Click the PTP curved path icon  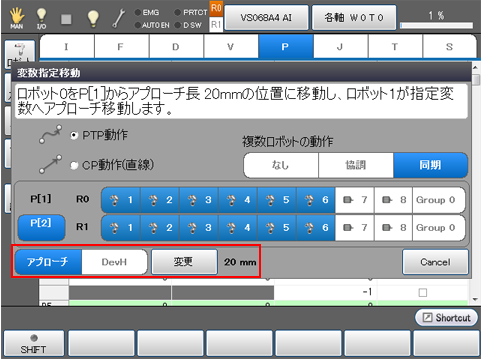(50, 134)
